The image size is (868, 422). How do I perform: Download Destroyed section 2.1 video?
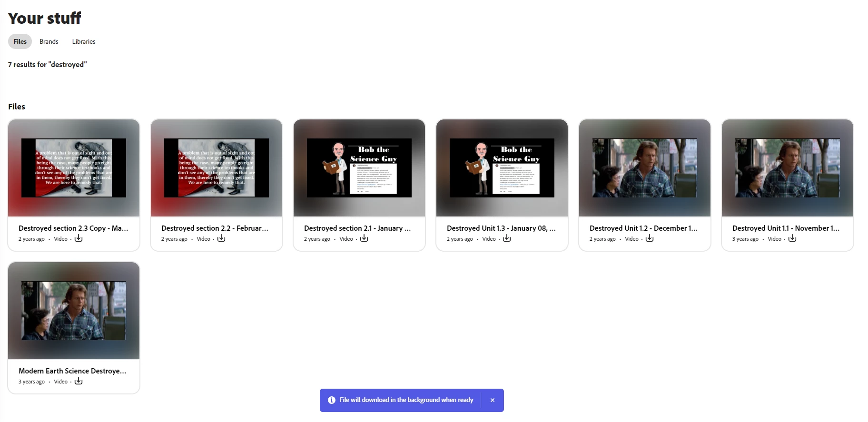pyautogui.click(x=364, y=238)
